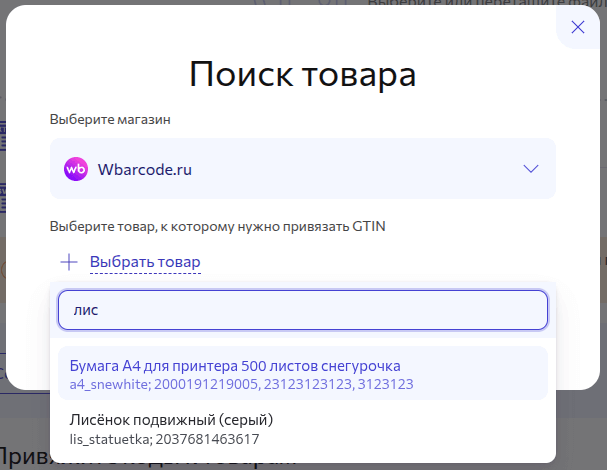Open the Wbarcode.ru store selector

click(x=302, y=169)
